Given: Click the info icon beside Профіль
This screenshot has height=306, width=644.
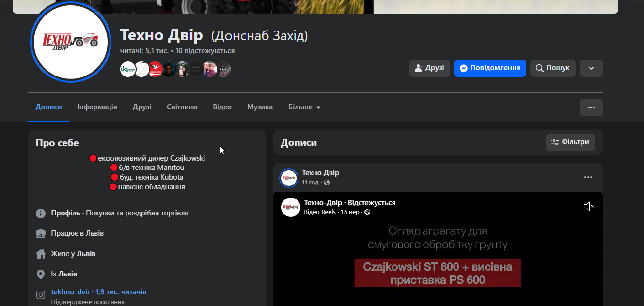Looking at the screenshot, I should pos(41,213).
